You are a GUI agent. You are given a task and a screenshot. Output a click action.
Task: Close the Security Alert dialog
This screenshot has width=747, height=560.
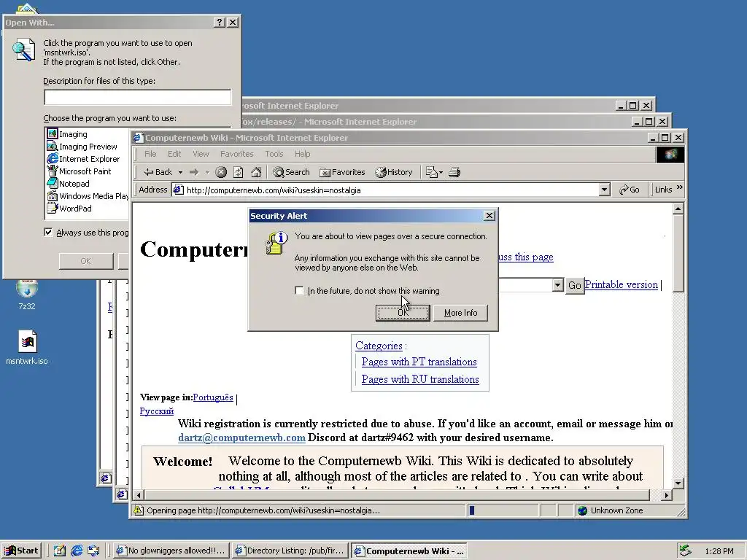click(x=489, y=216)
